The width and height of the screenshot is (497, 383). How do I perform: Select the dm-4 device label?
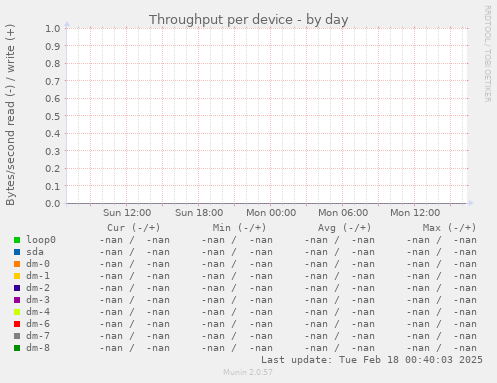[38, 312]
